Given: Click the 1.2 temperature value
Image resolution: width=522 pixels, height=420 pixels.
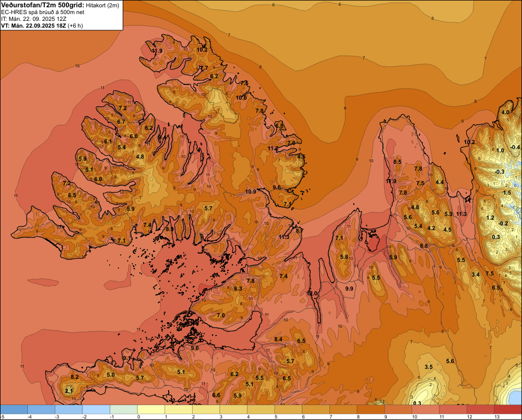Looking at the screenshot, I should tap(490, 218).
